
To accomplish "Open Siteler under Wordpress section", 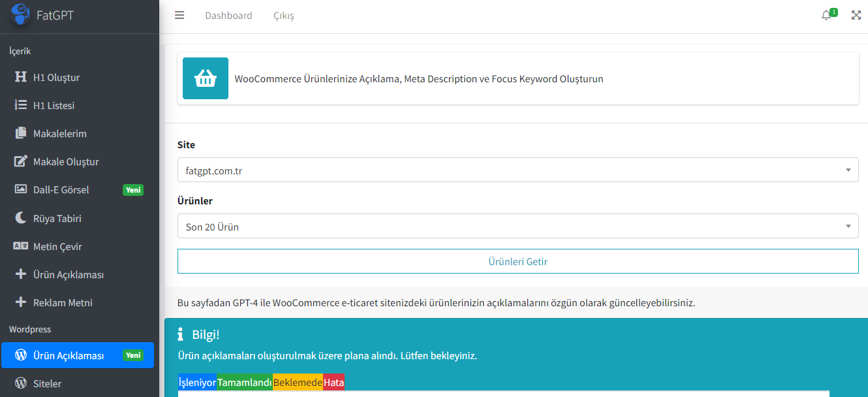I will 78,383.
